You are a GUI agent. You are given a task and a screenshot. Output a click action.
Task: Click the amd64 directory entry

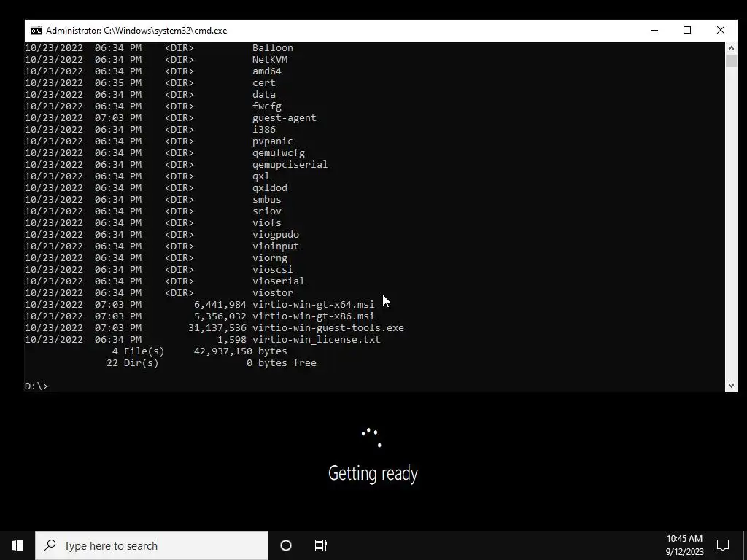click(267, 71)
